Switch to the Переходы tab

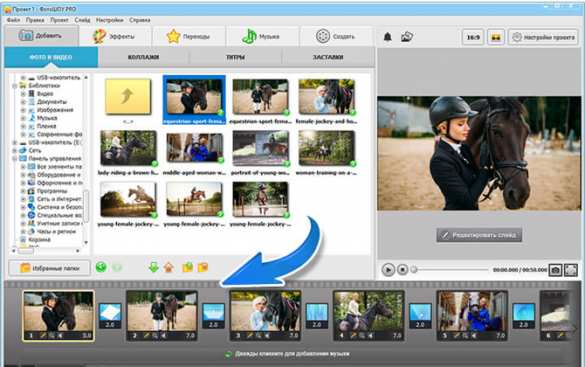[x=188, y=37]
